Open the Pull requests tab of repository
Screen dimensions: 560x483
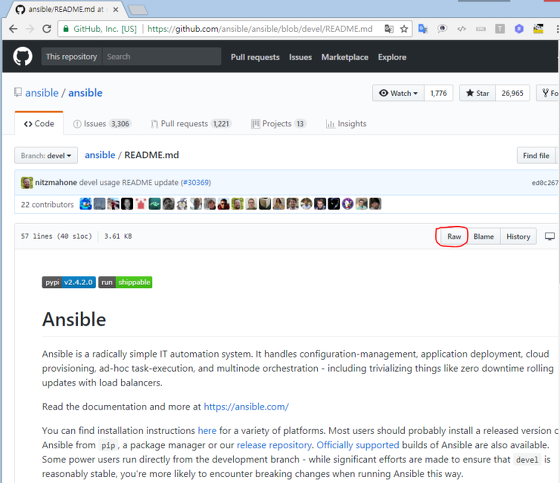pyautogui.click(x=191, y=124)
